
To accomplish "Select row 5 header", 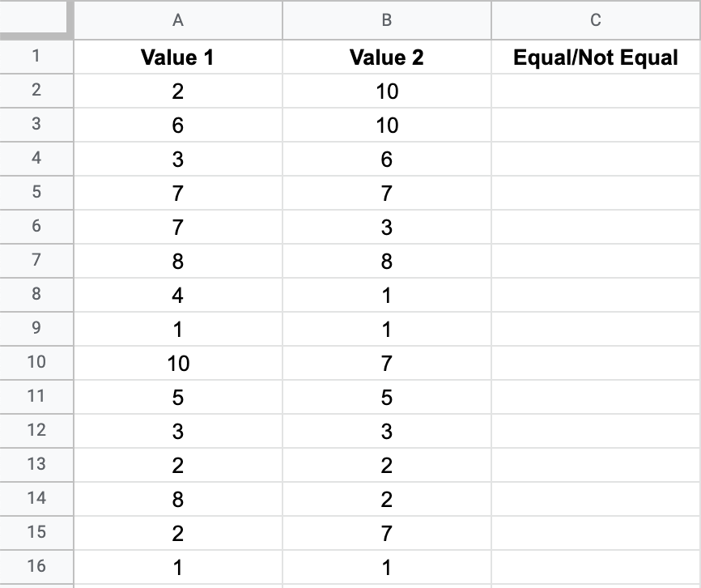I will tap(36, 193).
